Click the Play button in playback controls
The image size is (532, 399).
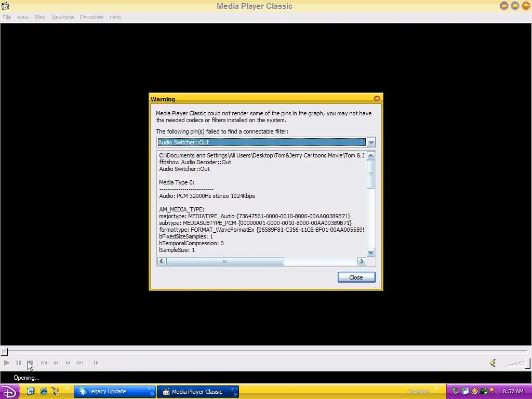7,363
